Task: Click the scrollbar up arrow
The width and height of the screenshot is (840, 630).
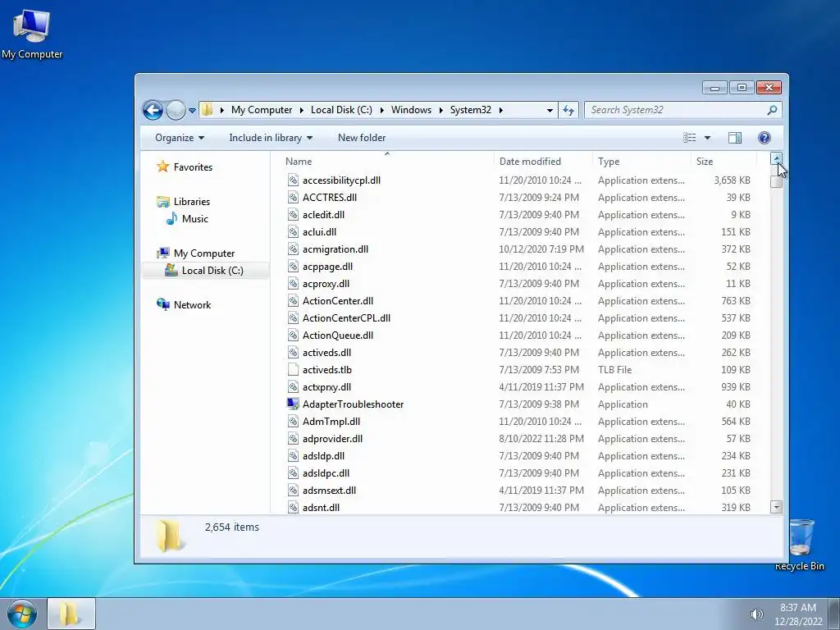Action: pos(776,158)
